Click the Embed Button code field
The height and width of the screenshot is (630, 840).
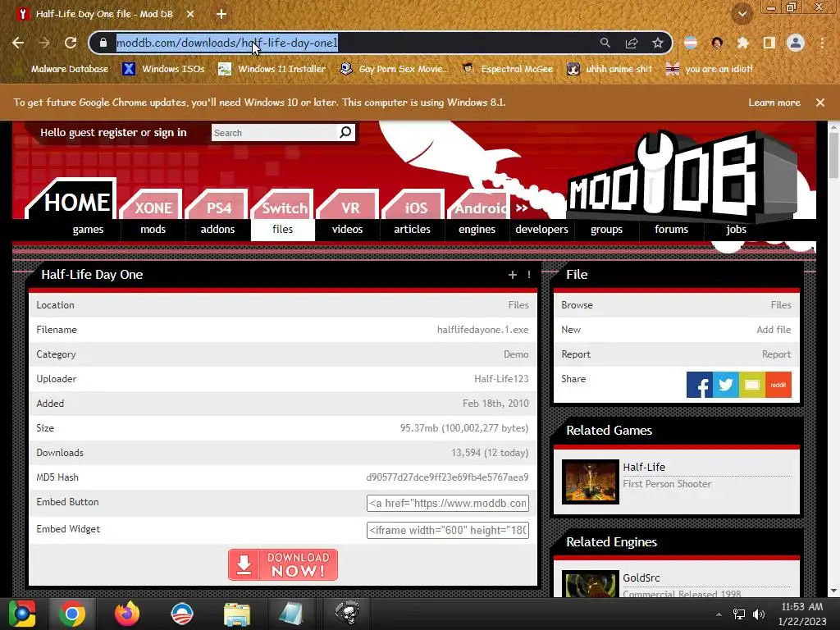(447, 503)
